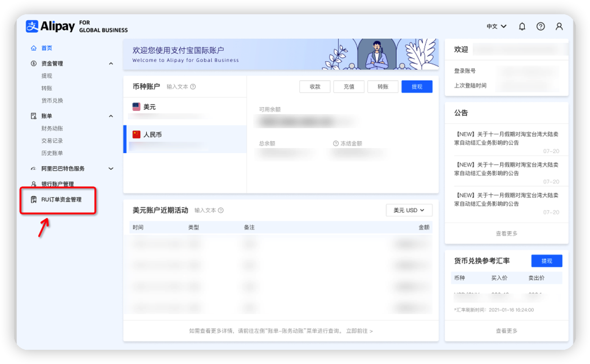Click 查看更多 under the exchange rate table
590x364 pixels.
tap(507, 331)
